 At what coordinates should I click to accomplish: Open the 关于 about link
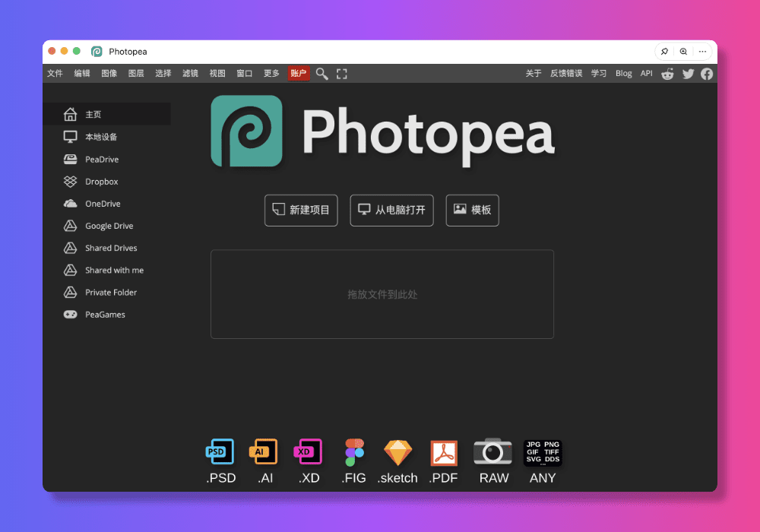pos(534,73)
